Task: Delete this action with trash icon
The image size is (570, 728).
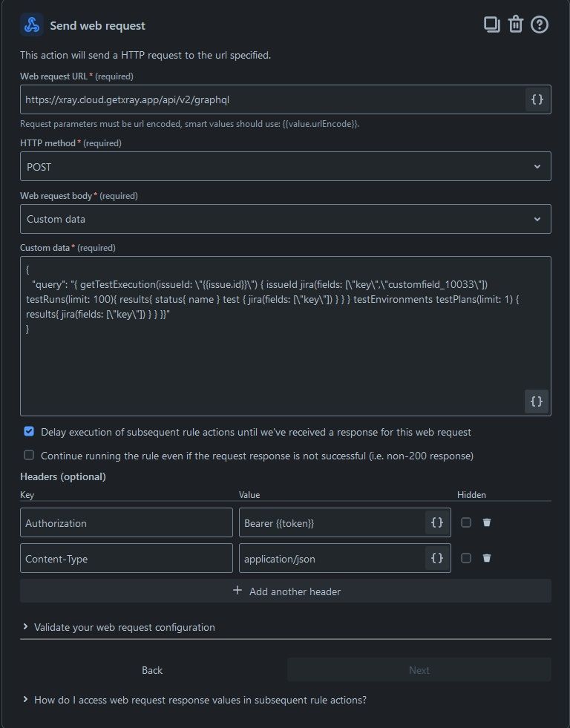Action: point(516,24)
